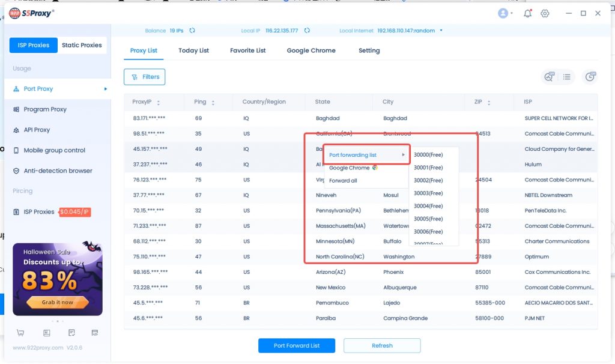The width and height of the screenshot is (615, 364).
Task: Click the Refresh button below the table
Action: [382, 345]
